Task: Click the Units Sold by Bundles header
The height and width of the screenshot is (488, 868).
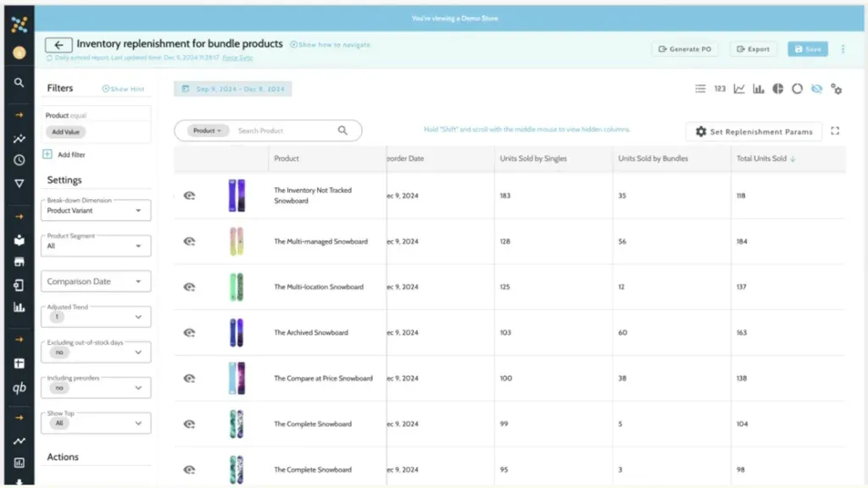Action: pyautogui.click(x=653, y=158)
